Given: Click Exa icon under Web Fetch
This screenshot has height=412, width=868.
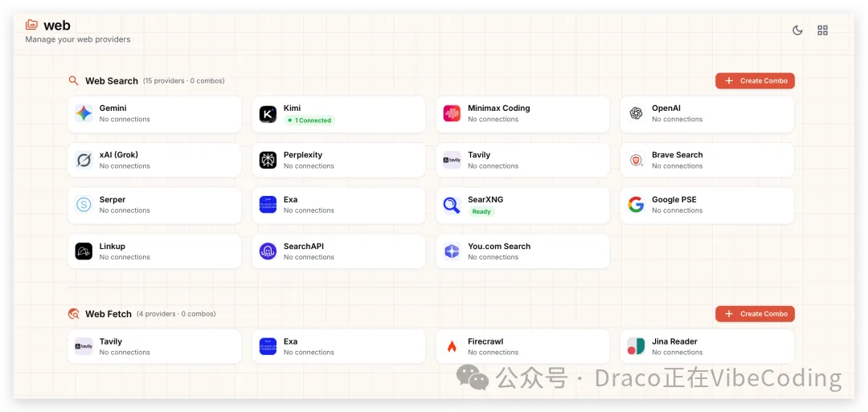Looking at the screenshot, I should (268, 347).
